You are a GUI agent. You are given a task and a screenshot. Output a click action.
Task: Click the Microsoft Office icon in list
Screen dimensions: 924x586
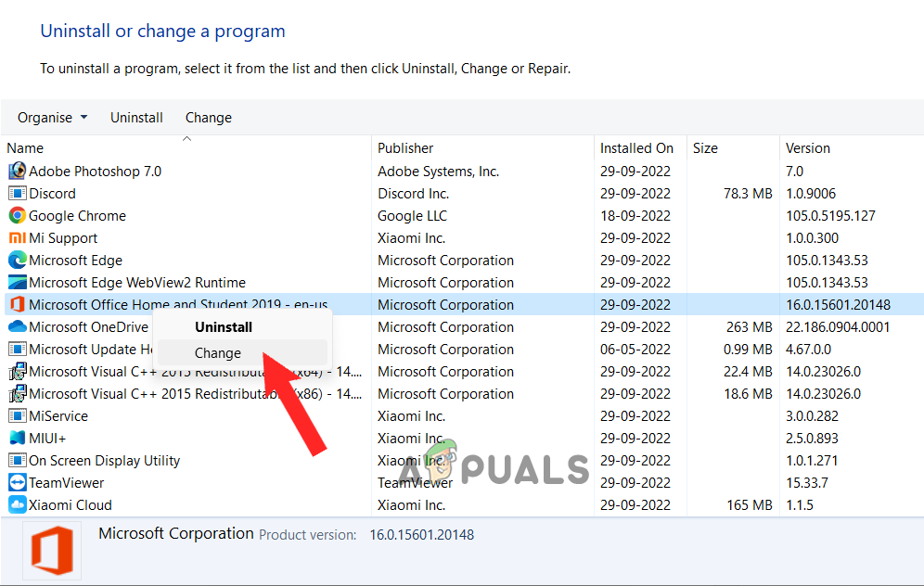click(x=17, y=305)
